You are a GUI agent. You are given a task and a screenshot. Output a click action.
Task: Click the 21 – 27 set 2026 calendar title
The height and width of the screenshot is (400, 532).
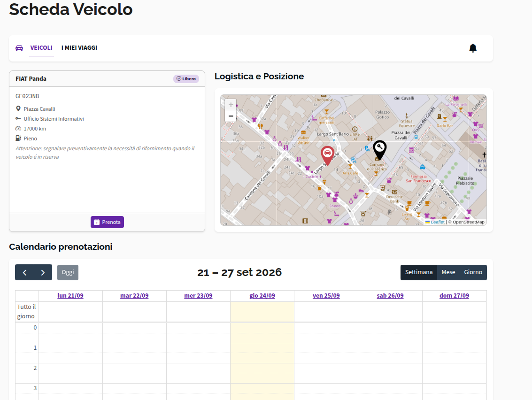239,272
